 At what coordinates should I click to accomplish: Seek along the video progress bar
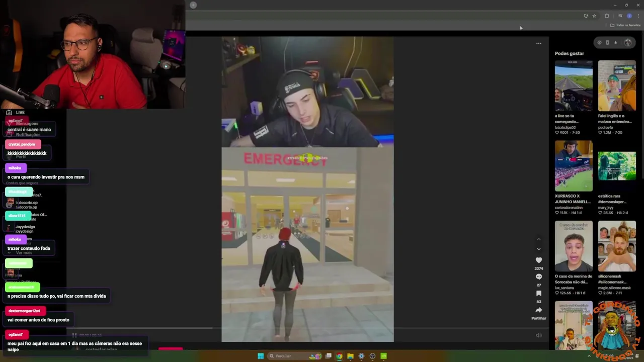click(307, 328)
